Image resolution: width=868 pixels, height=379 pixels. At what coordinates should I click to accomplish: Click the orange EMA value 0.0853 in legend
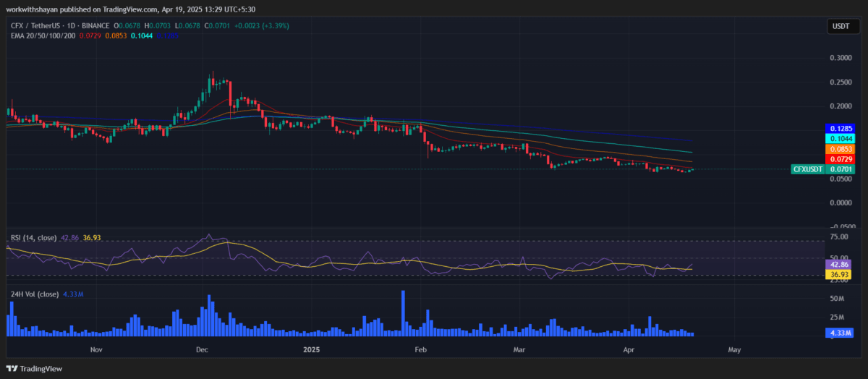pos(116,35)
